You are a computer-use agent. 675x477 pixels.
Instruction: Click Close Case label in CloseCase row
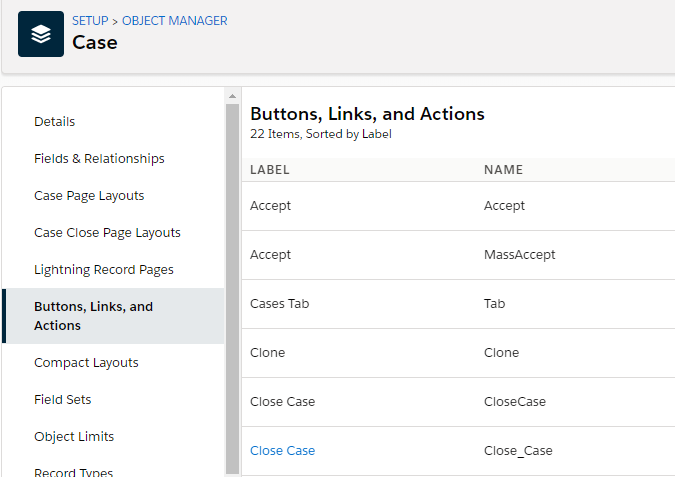(x=282, y=402)
